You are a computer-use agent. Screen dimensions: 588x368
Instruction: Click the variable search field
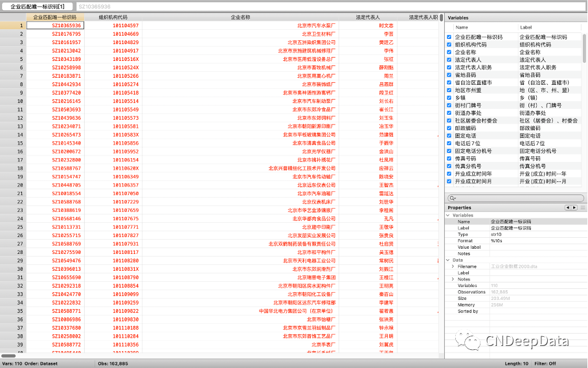click(x=515, y=198)
